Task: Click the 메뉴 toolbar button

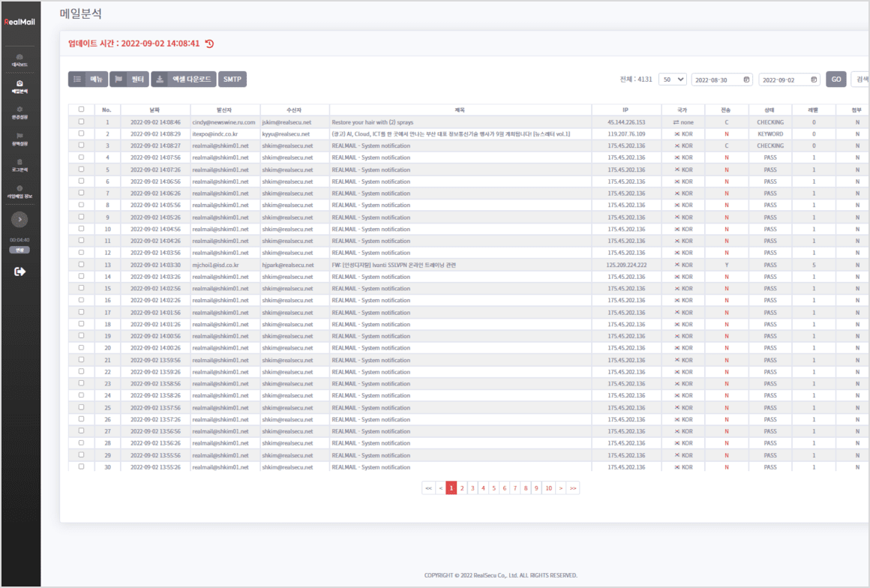Action: click(x=88, y=79)
